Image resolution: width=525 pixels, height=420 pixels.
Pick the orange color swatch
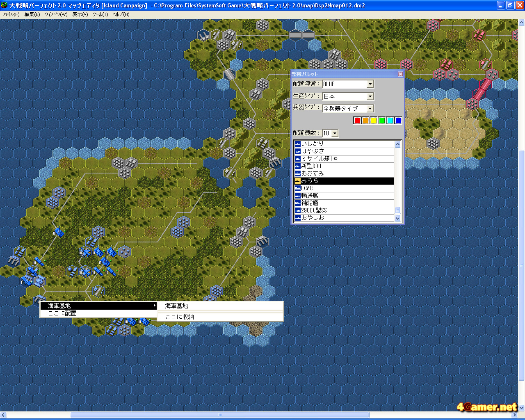pyautogui.click(x=365, y=121)
